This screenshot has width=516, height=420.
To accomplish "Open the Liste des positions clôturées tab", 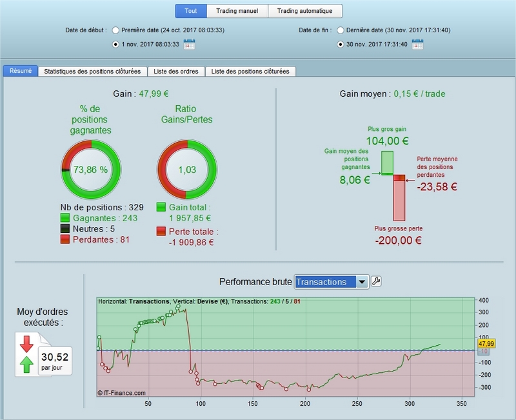I will [250, 72].
